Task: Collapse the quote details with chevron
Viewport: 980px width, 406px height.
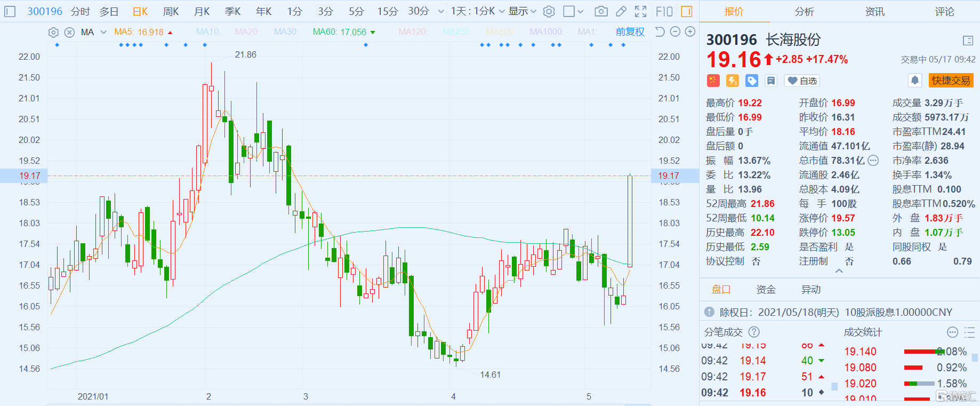Action: click(839, 271)
